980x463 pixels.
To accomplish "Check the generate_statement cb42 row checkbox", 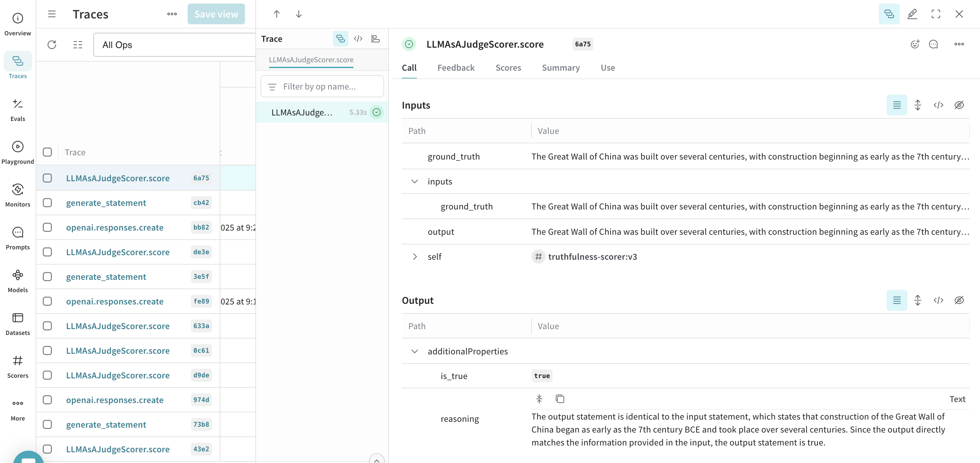I will pyautogui.click(x=47, y=203).
